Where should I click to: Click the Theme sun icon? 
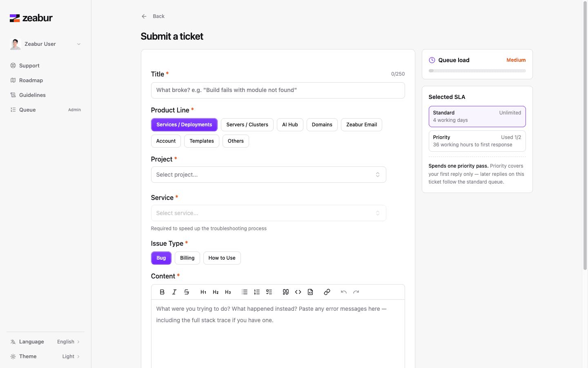point(13,357)
